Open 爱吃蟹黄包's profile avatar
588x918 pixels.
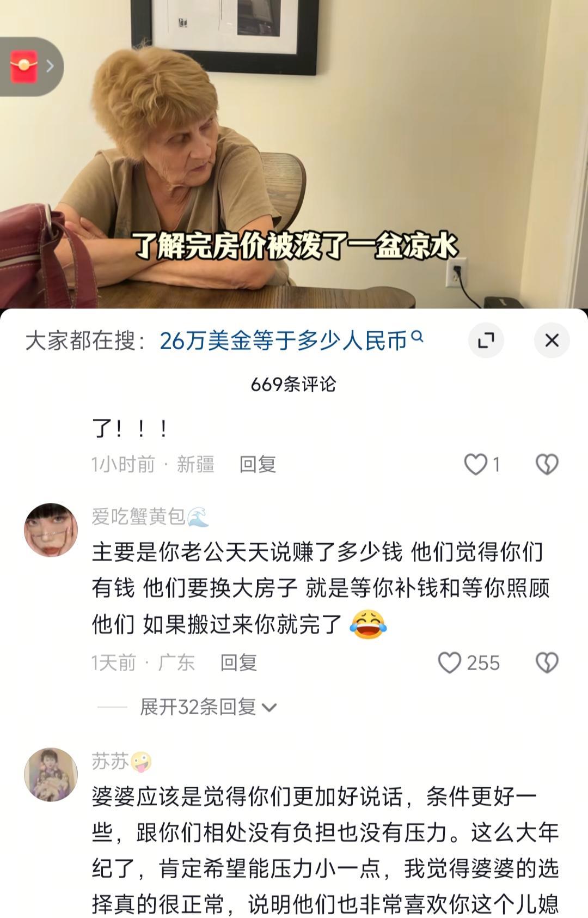click(x=51, y=530)
